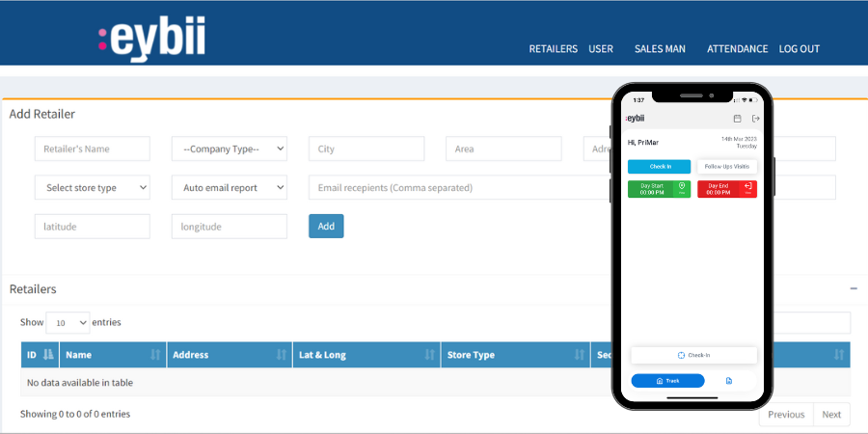Click the Retailer's Name input field

(x=93, y=149)
